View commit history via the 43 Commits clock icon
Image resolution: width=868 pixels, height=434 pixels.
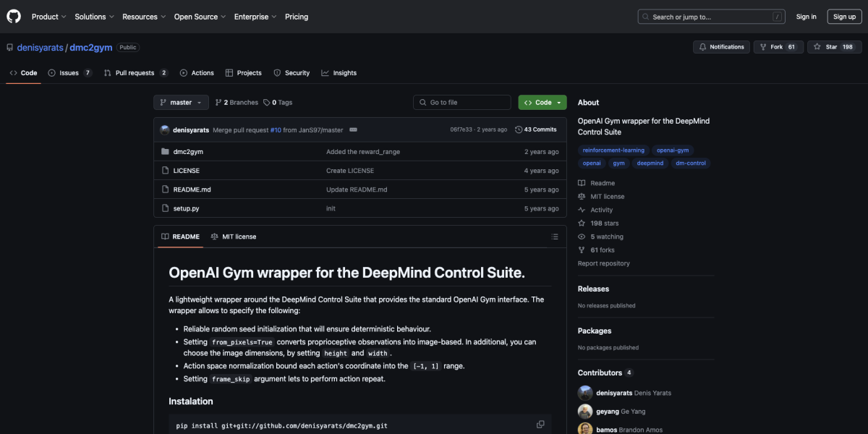tap(519, 129)
